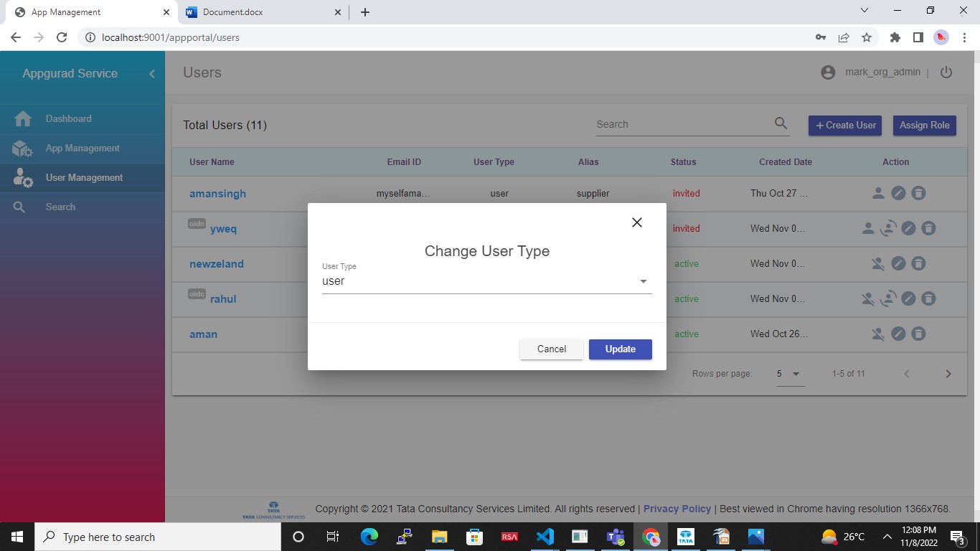
Task: Click the mark_org_admin account icon
Action: pyautogui.click(x=828, y=72)
